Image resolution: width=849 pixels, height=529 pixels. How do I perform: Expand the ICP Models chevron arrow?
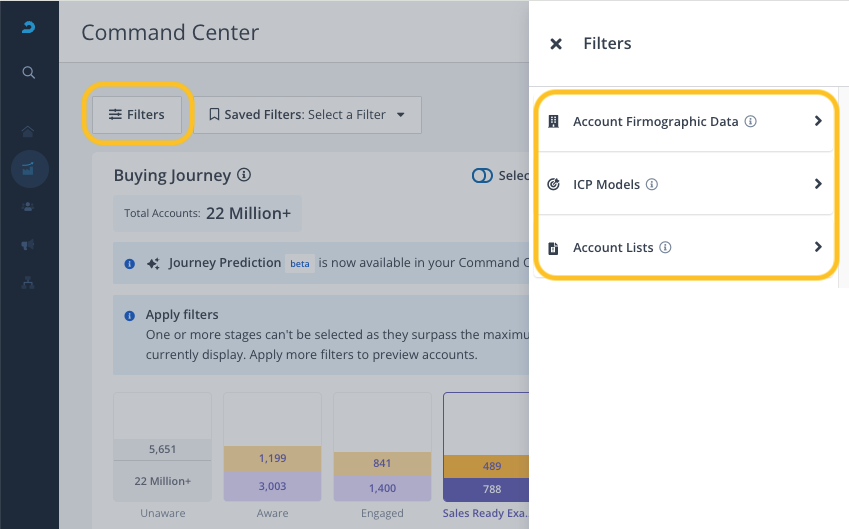817,184
